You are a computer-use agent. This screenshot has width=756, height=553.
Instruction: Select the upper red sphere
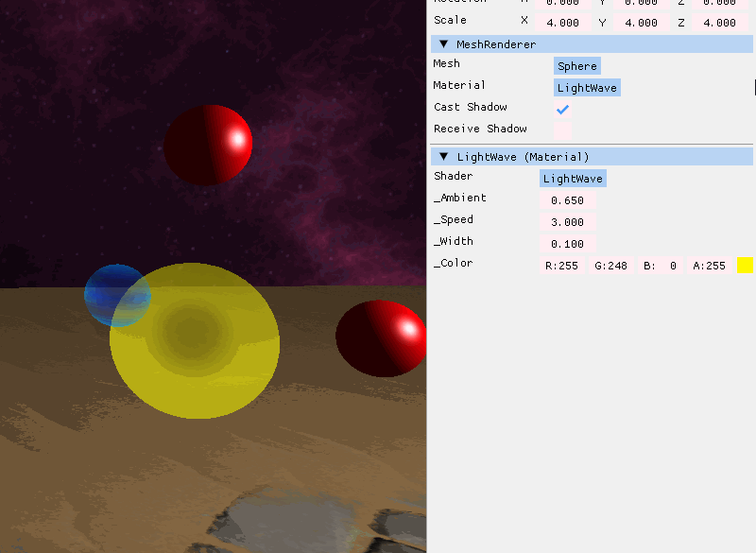coord(208,146)
